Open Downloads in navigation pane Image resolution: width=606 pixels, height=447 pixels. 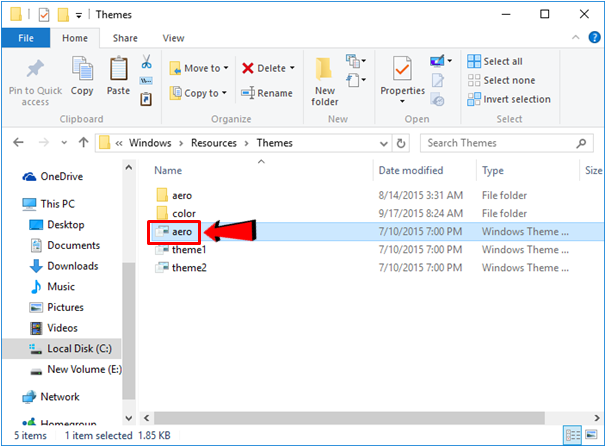[64, 266]
